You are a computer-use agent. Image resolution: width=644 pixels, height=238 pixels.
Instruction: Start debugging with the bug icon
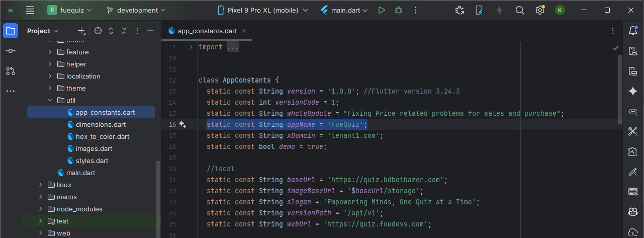[399, 10]
